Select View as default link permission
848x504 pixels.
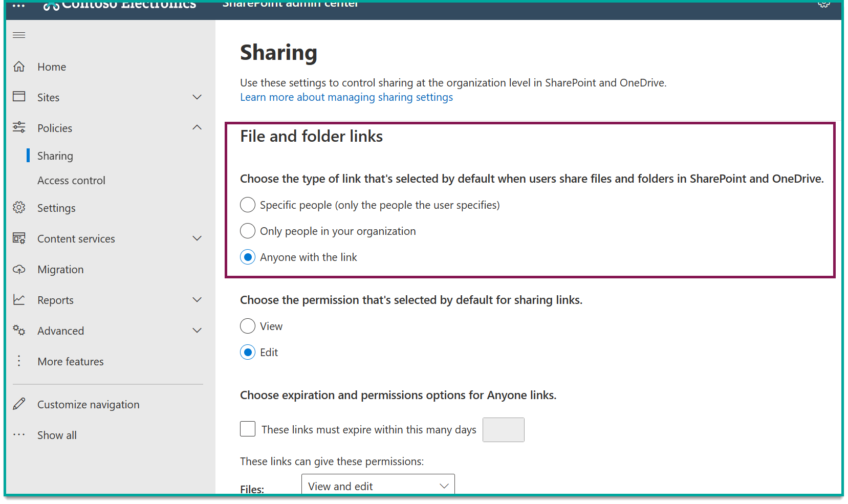[x=247, y=326]
